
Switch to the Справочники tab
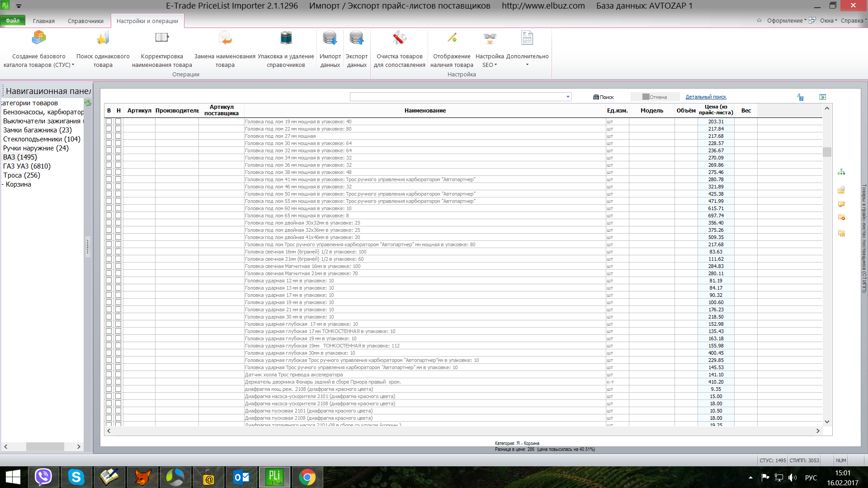(85, 21)
